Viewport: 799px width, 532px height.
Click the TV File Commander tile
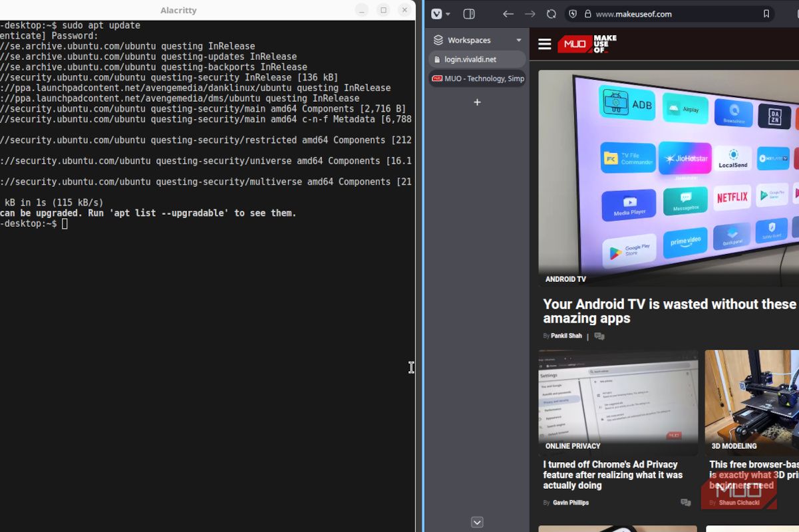[x=628, y=158]
